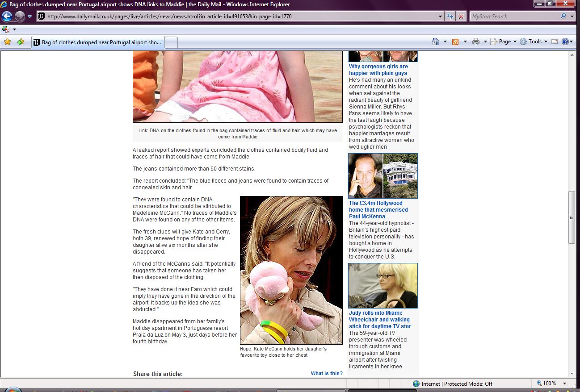Open the Tools menu dropdown

(x=534, y=42)
